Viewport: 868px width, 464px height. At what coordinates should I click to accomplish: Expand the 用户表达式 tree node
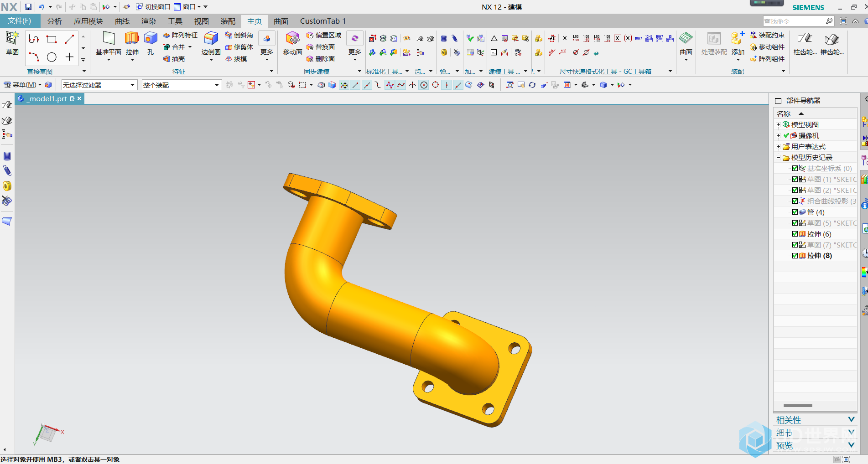pyautogui.click(x=778, y=146)
